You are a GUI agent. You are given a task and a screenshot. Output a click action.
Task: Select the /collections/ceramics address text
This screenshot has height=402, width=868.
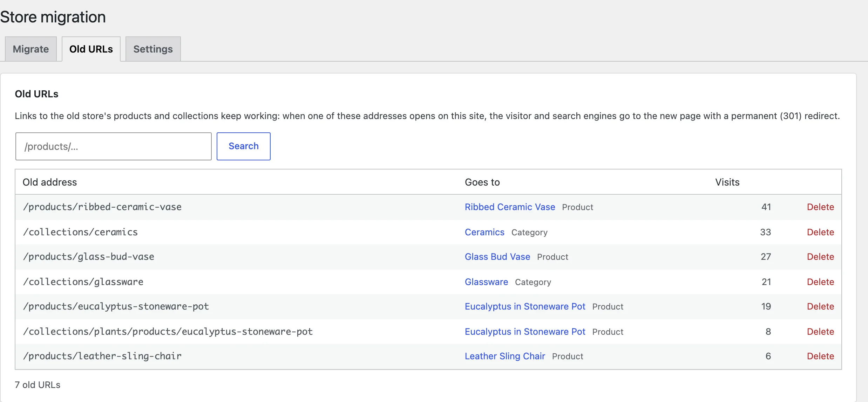click(x=80, y=232)
